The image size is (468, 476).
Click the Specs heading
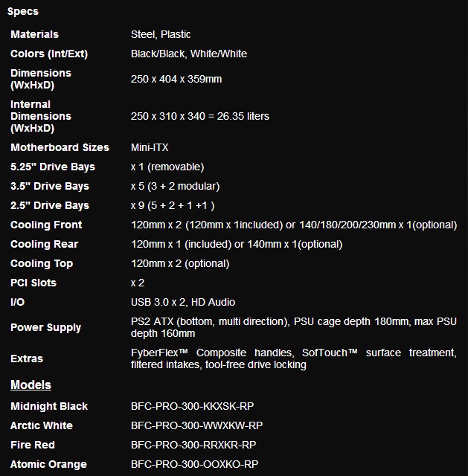click(23, 12)
